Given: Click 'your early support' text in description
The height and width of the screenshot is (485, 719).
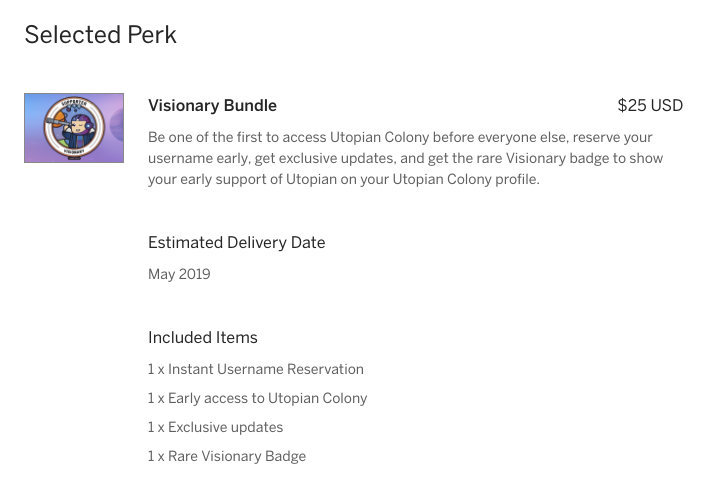Looking at the screenshot, I should (x=207, y=179).
